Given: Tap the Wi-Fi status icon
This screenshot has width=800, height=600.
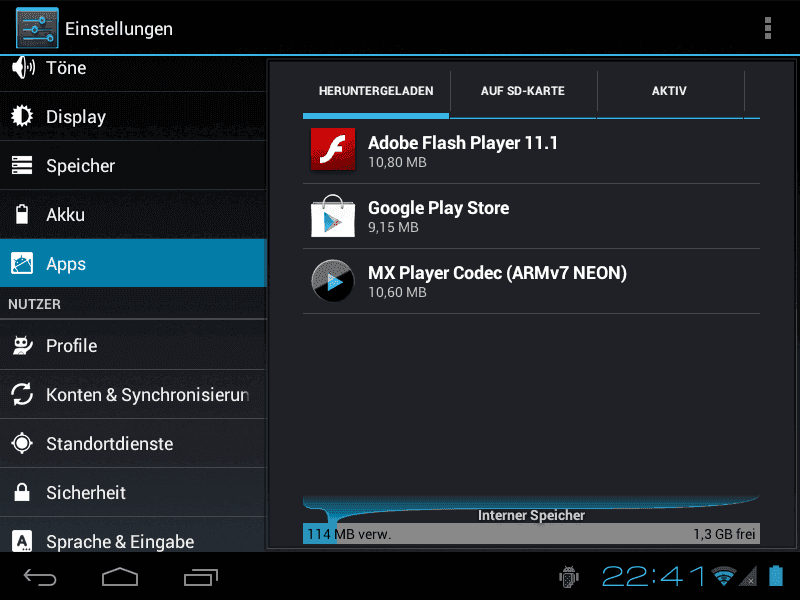Looking at the screenshot, I should pyautogui.click(x=723, y=576).
